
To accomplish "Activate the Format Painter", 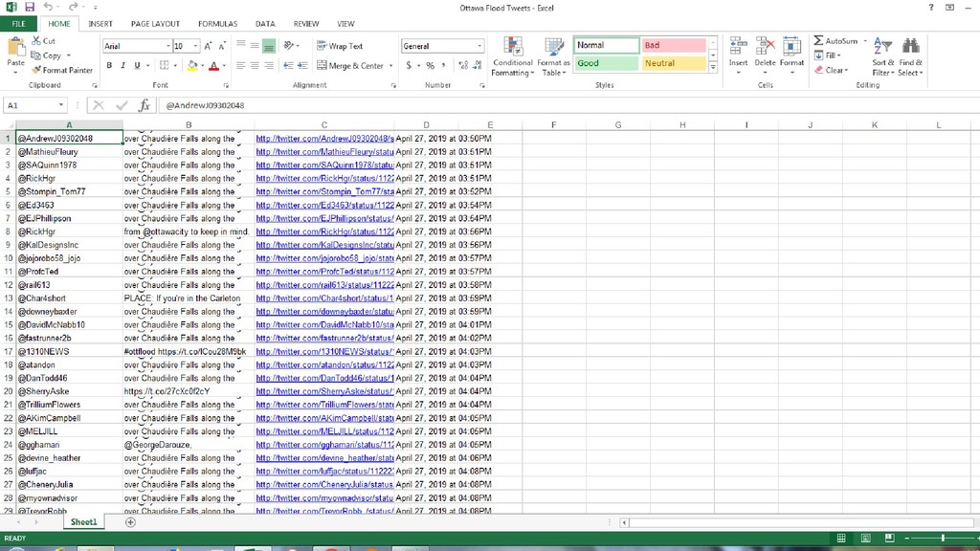I will tap(62, 70).
